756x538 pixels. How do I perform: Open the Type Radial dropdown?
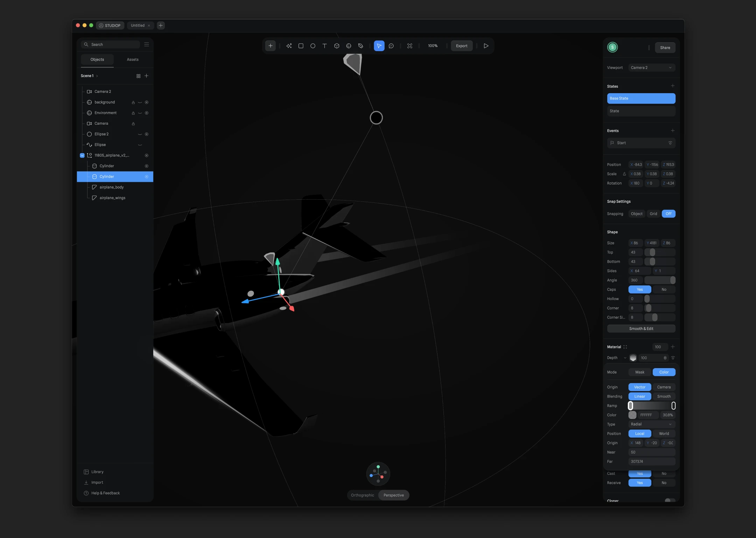click(x=652, y=424)
